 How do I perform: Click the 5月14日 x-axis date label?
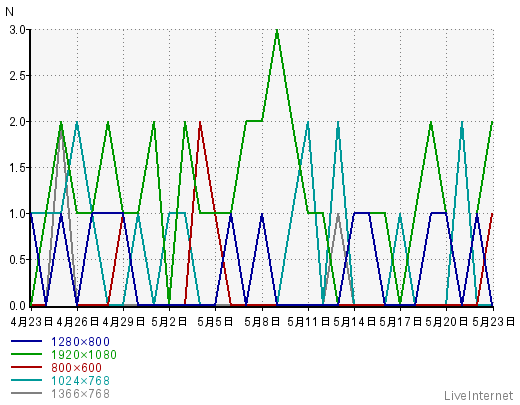(355, 322)
